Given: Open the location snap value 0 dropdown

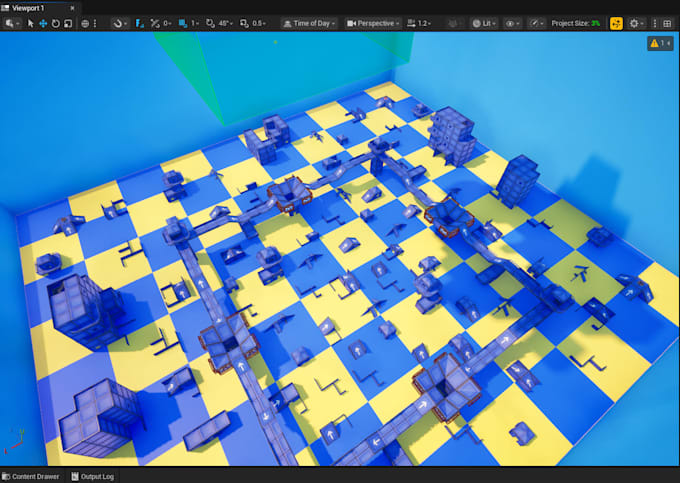Looking at the screenshot, I should click(167, 23).
